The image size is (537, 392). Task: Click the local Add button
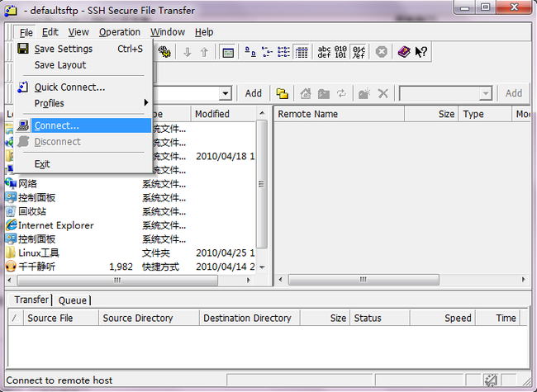253,93
